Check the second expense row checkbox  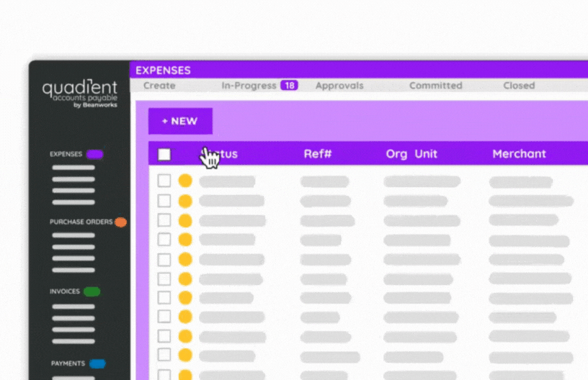(164, 201)
